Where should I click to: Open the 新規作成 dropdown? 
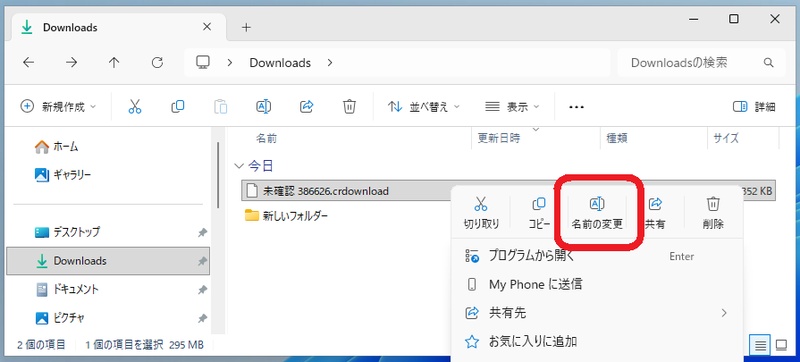[x=58, y=107]
